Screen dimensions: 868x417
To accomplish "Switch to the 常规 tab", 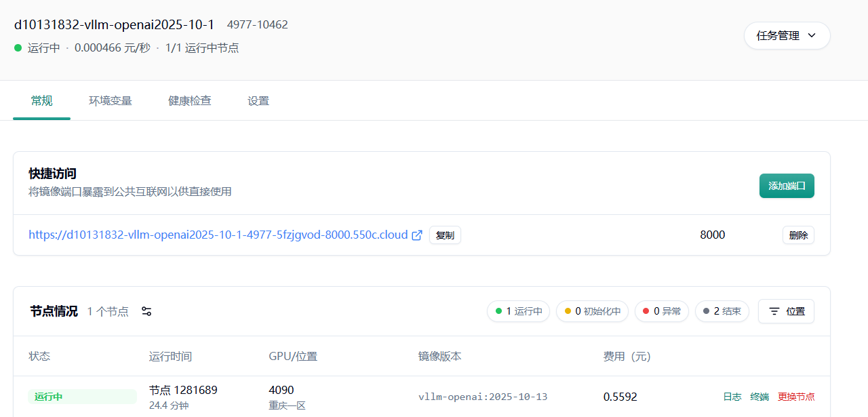I will coord(41,101).
